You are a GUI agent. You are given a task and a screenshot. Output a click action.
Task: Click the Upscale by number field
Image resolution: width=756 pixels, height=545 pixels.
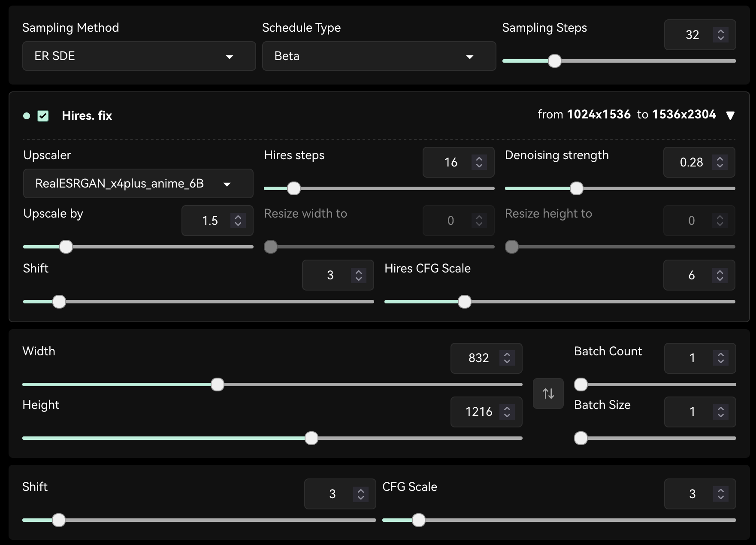[x=218, y=221]
